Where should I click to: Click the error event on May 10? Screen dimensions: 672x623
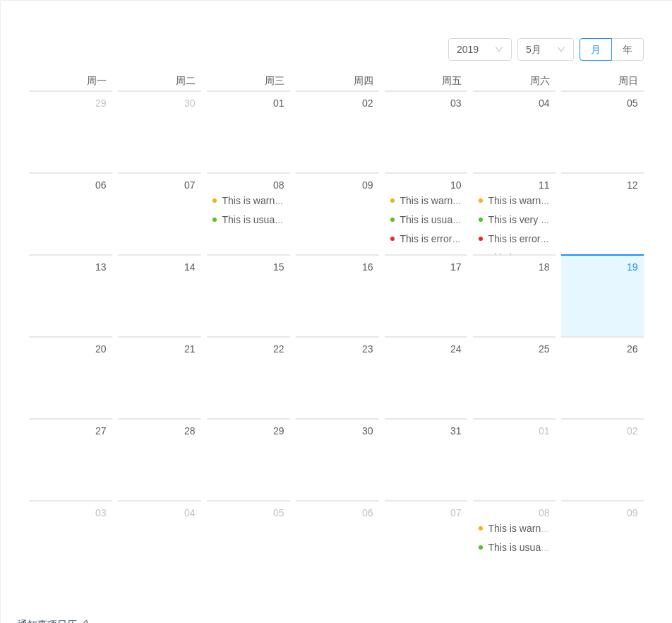pyautogui.click(x=429, y=239)
